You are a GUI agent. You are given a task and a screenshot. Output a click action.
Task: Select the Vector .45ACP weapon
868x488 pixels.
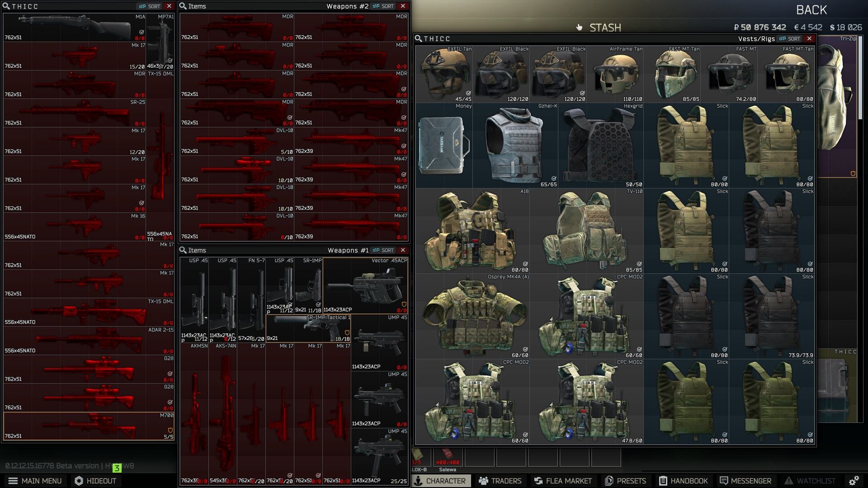[365, 286]
